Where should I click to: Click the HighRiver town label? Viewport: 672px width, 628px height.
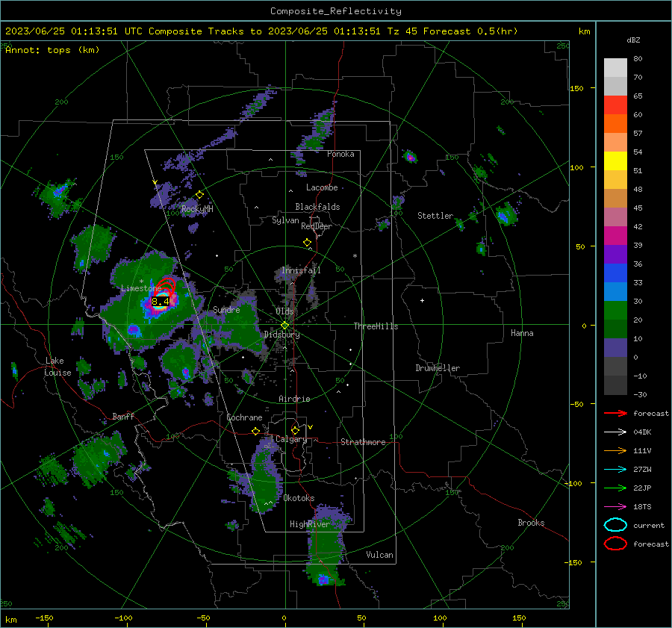coord(310,524)
